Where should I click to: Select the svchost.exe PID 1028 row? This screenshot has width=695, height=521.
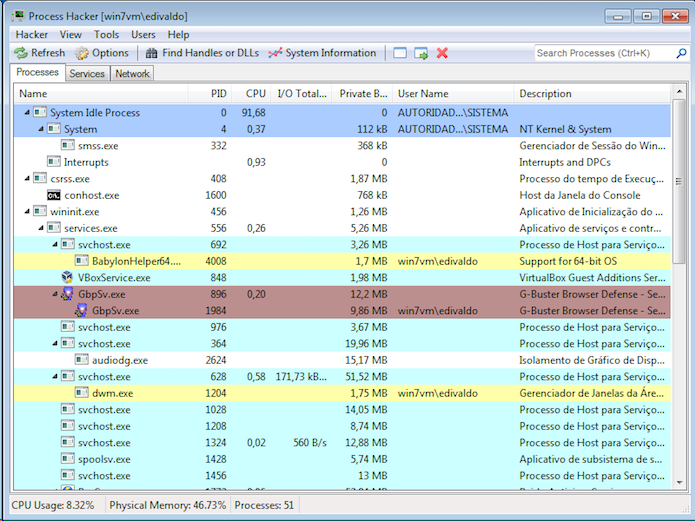tap(342, 409)
